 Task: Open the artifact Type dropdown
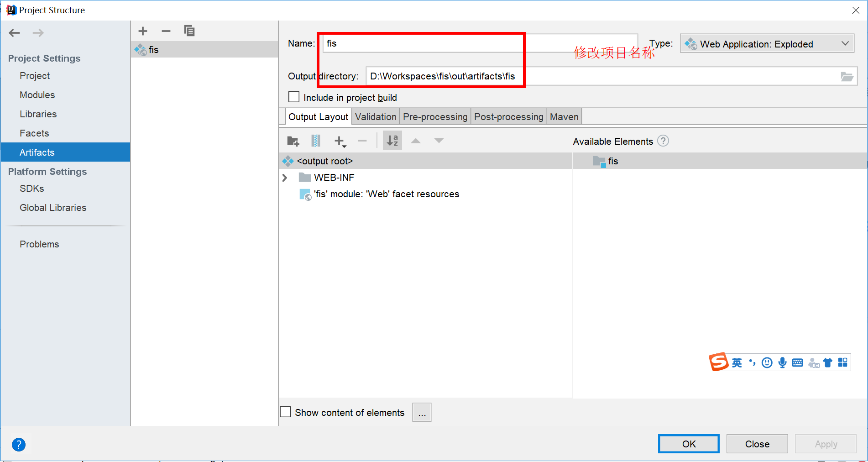[767, 44]
